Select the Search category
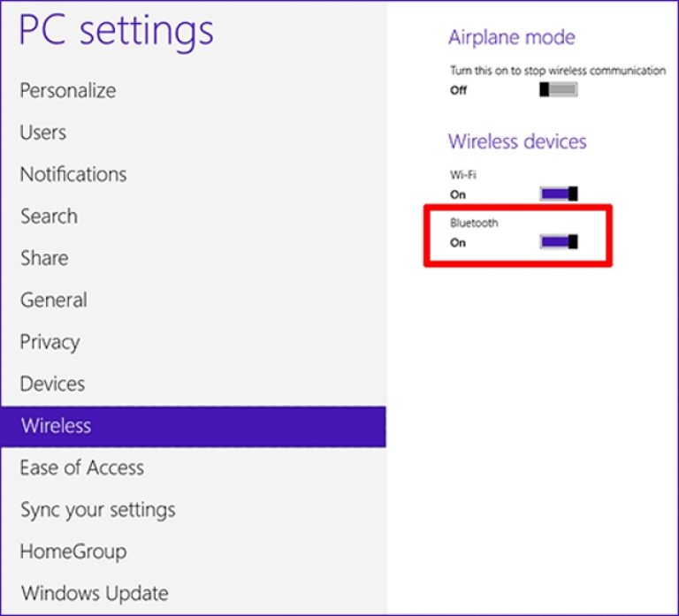The width and height of the screenshot is (679, 616). click(x=49, y=217)
